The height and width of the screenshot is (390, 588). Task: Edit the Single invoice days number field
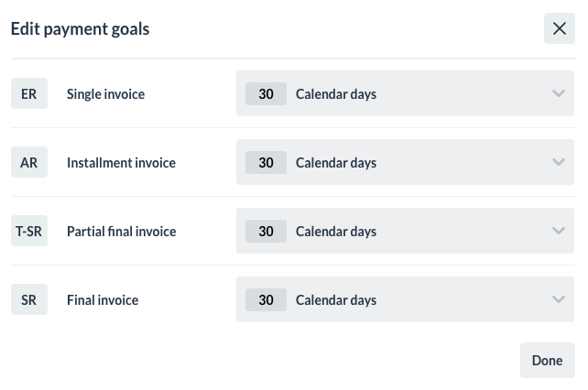(x=266, y=93)
